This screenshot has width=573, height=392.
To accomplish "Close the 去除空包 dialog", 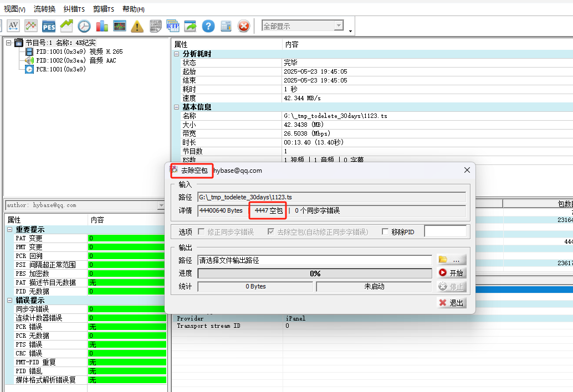I will pyautogui.click(x=467, y=170).
